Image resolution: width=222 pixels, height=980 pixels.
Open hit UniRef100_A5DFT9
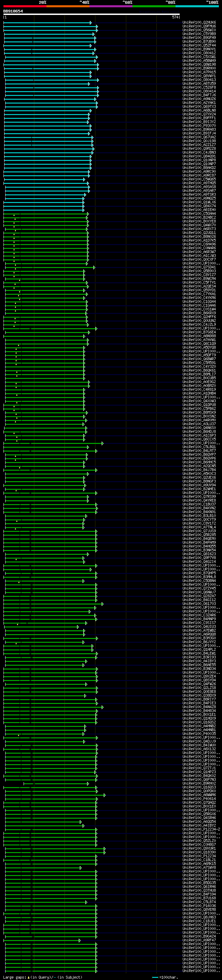(x=199, y=355)
